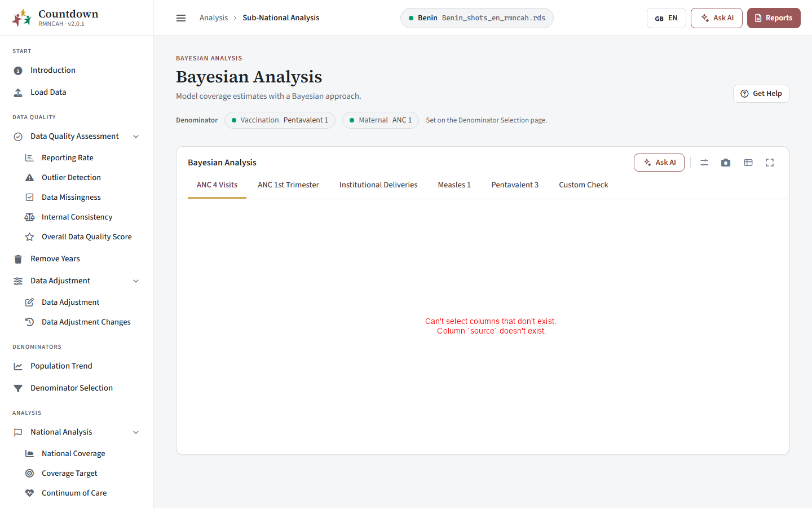
Task: Click the Internal Consistency balance scale icon
Action: point(29,217)
